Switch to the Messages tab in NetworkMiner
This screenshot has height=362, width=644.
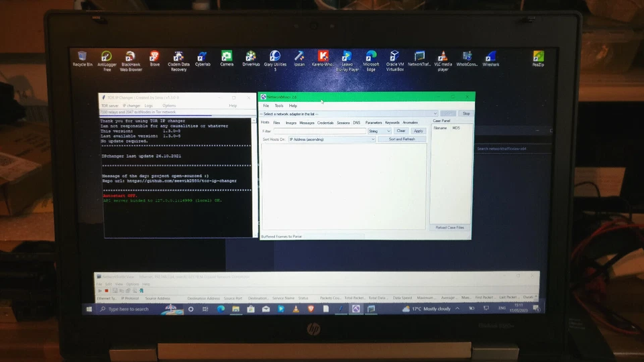(x=307, y=123)
